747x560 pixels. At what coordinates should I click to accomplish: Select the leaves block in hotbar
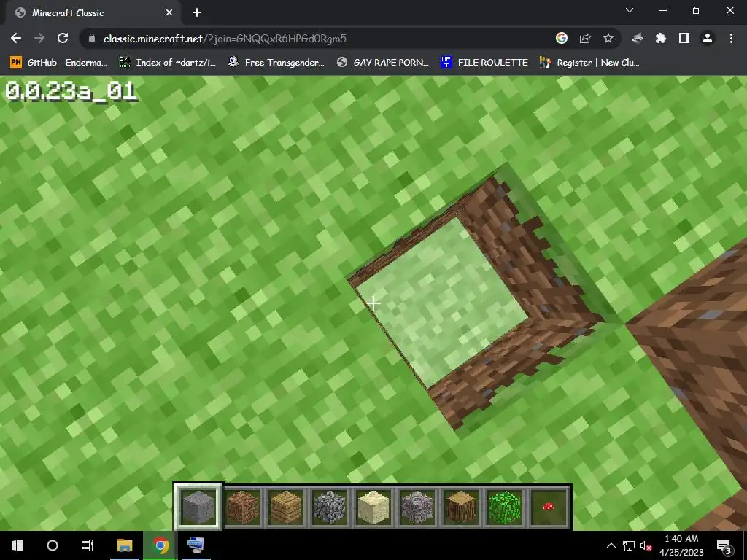[505, 507]
